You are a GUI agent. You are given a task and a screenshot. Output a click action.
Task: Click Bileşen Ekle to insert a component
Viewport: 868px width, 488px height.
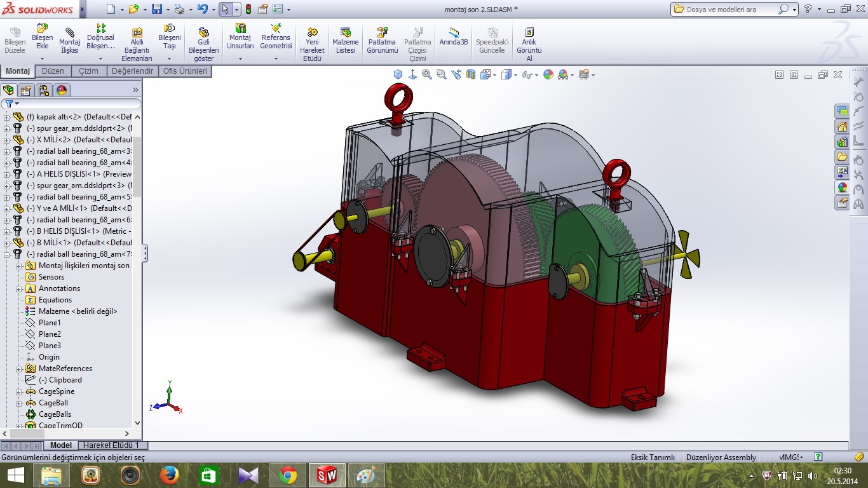43,36
